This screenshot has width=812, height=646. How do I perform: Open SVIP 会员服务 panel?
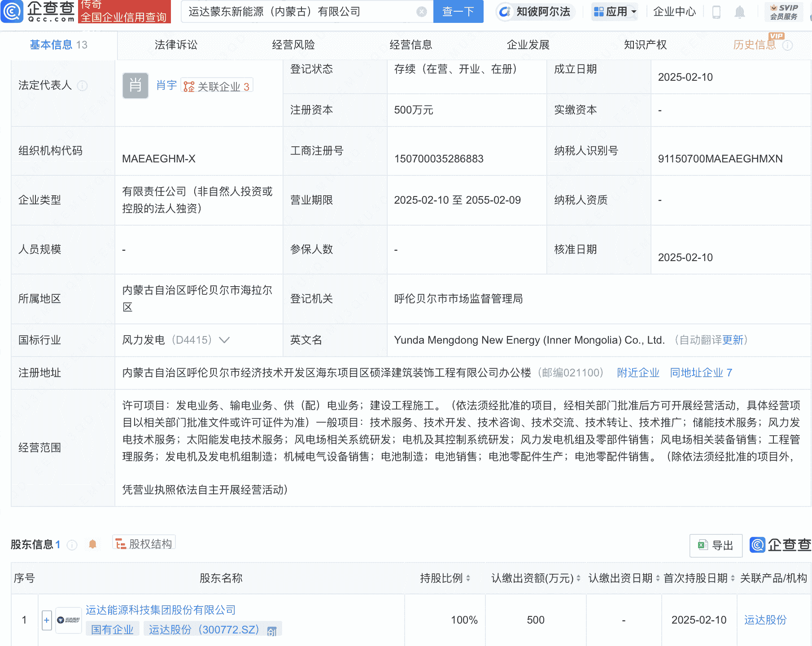[x=783, y=12]
